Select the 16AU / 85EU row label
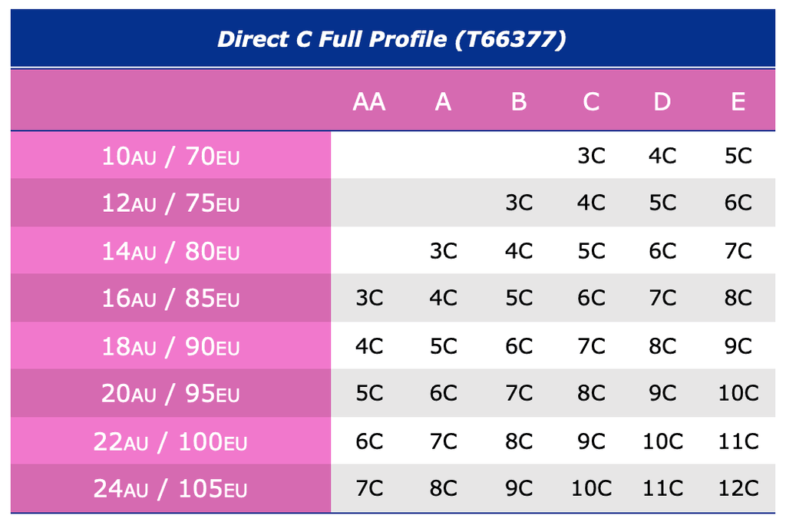 (x=170, y=299)
